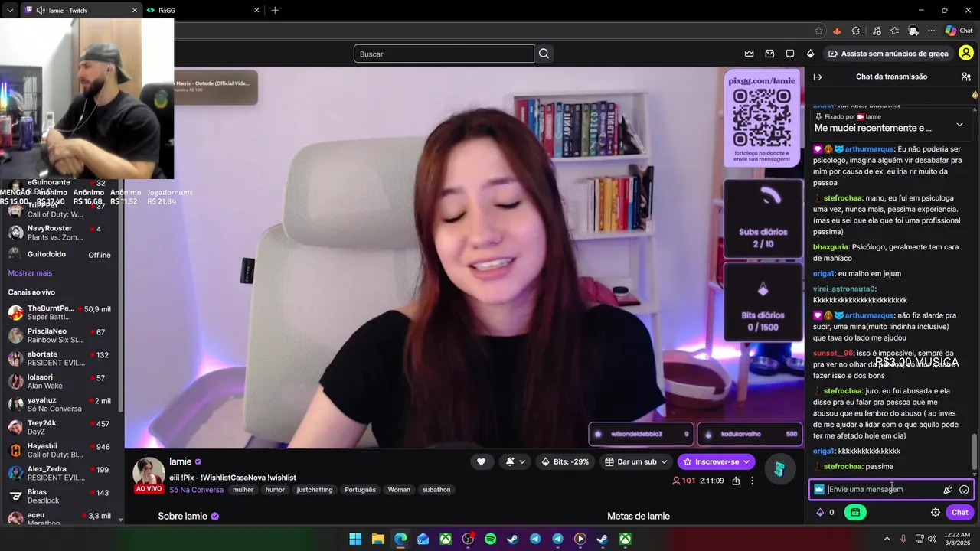980x551 pixels.
Task: Show hidden system tray icons
Action: pyautogui.click(x=887, y=540)
